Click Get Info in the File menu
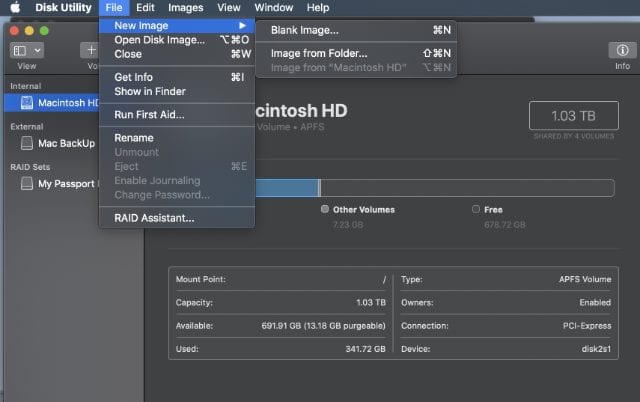 [133, 77]
